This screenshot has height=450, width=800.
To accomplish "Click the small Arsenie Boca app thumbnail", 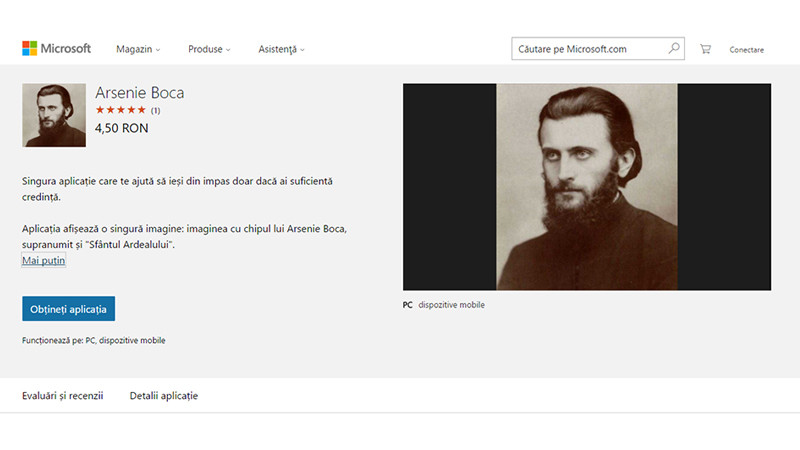I will coord(54,115).
